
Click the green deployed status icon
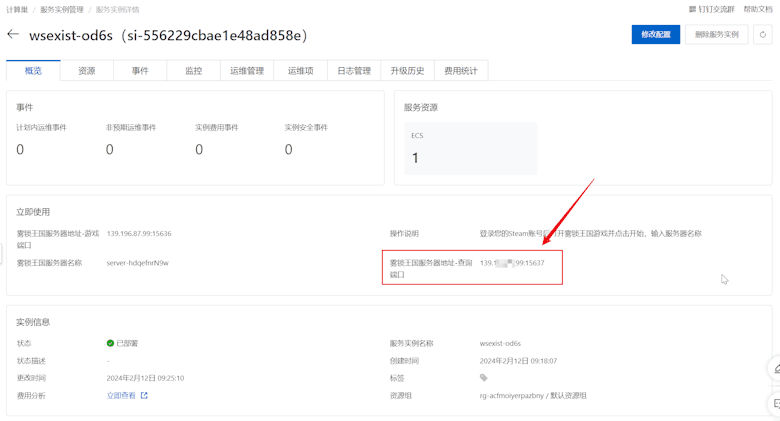point(111,343)
